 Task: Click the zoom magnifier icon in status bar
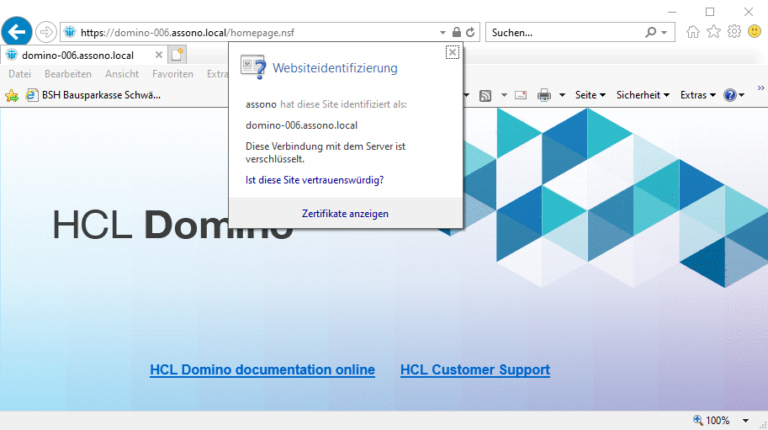697,420
